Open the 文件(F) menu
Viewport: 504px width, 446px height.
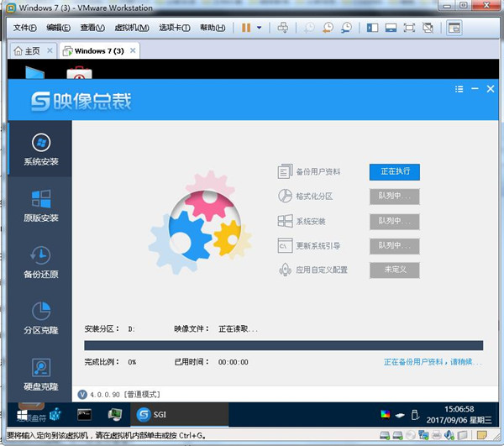pos(24,28)
